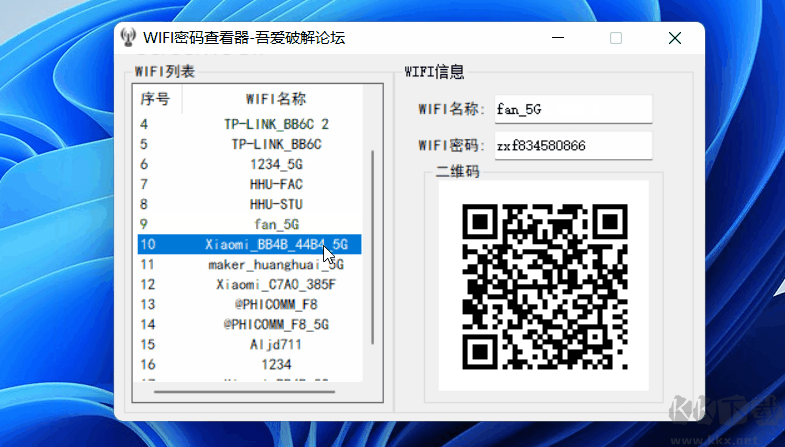Image resolution: width=785 pixels, height=447 pixels.
Task: Click the WIFI密码 password field
Action: [x=573, y=145]
